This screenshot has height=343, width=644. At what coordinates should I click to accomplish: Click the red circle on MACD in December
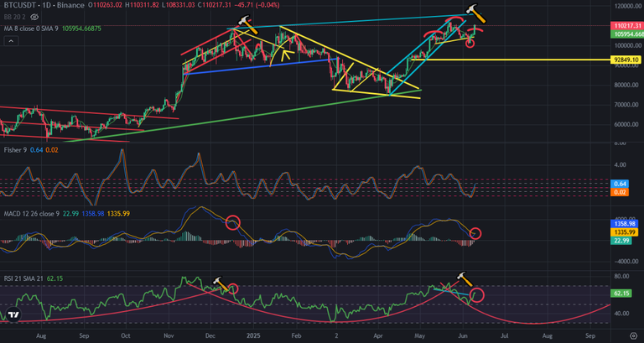[233, 223]
